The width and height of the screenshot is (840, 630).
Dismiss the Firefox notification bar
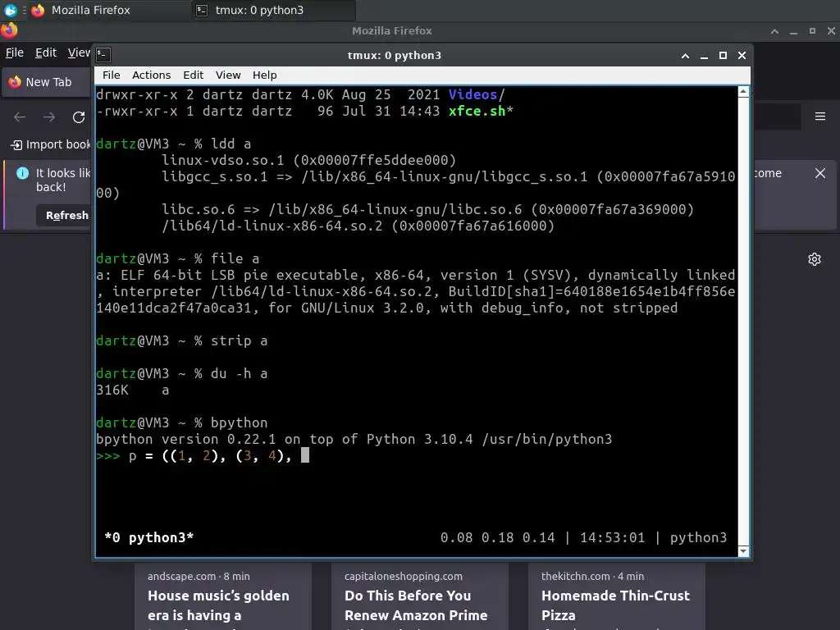tap(820, 173)
